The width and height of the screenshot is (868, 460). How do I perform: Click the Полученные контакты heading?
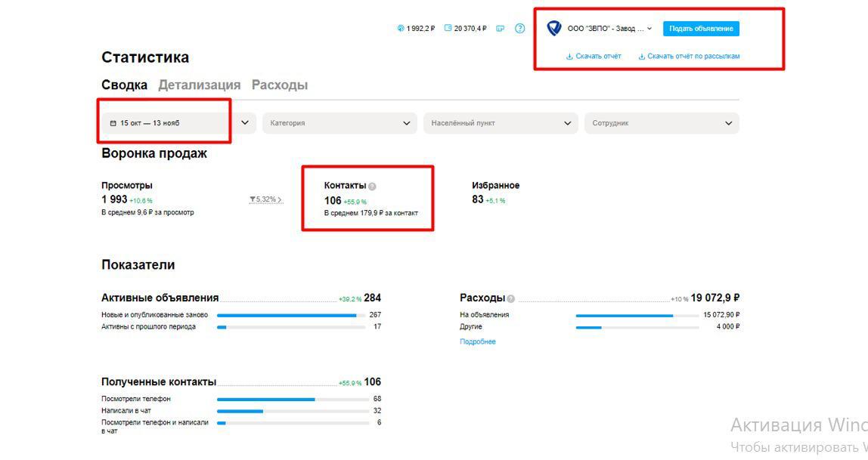click(x=158, y=382)
